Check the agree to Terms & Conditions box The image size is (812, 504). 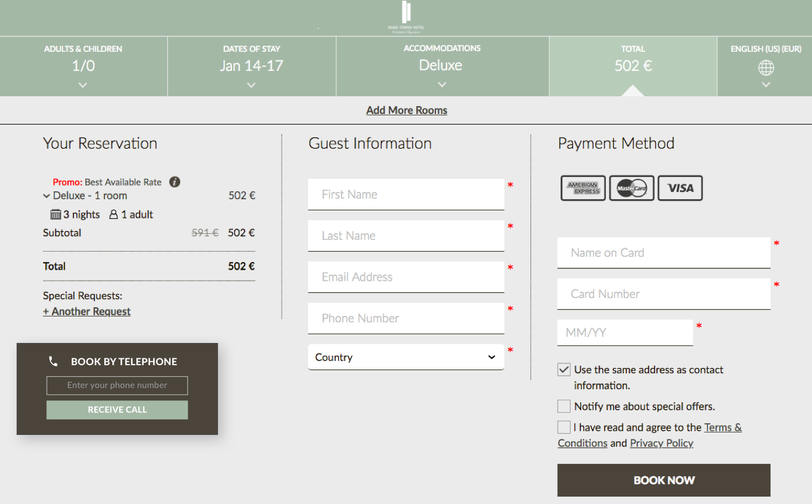[x=564, y=428]
